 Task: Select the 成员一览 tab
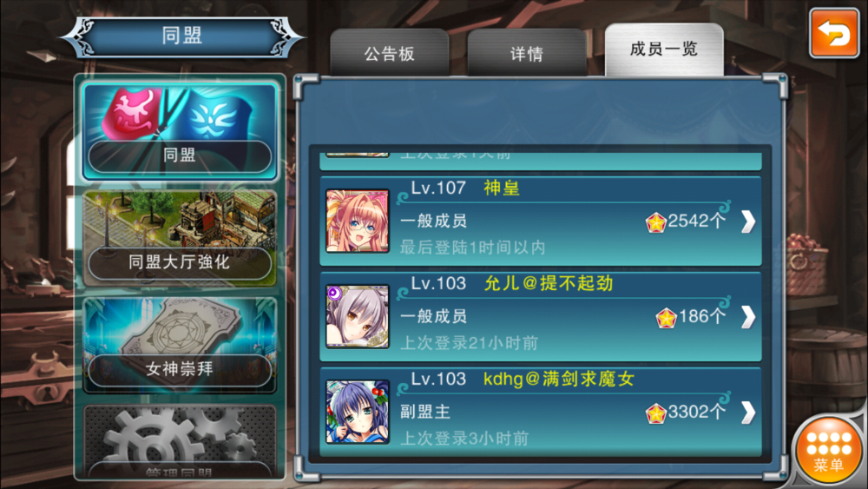[664, 50]
